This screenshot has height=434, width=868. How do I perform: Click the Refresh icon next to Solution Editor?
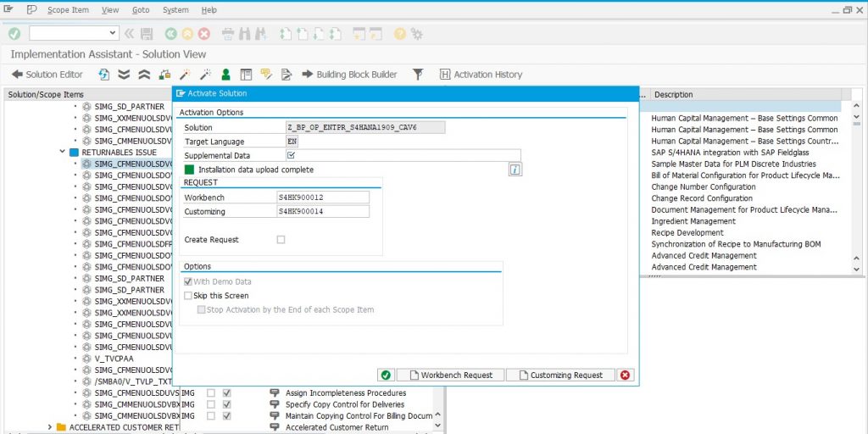pyautogui.click(x=104, y=75)
